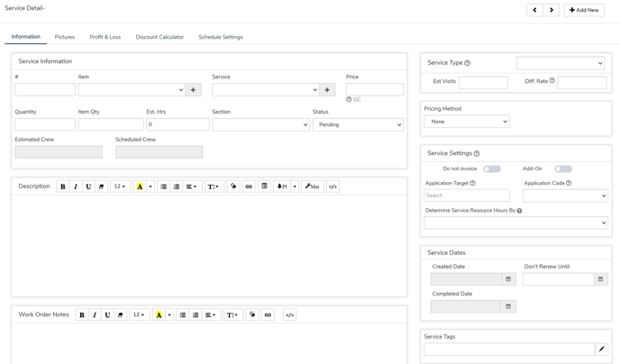Bold text in Work Order Notes toolbar
The width and height of the screenshot is (620, 364).
[x=82, y=315]
